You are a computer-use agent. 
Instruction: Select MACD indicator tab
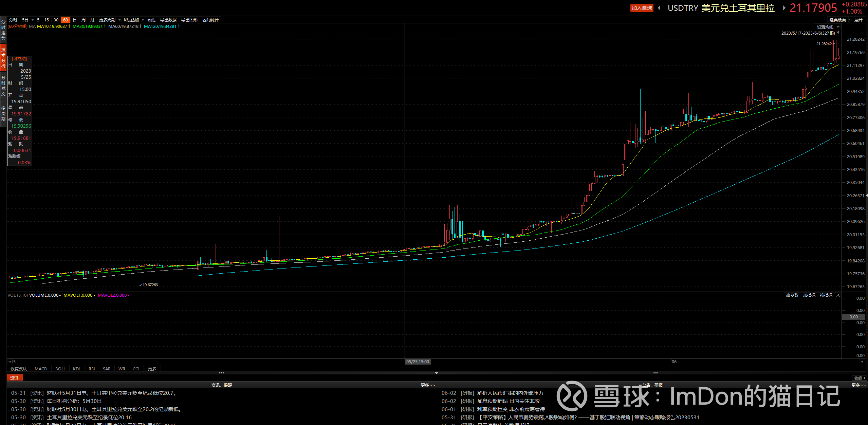pos(41,369)
